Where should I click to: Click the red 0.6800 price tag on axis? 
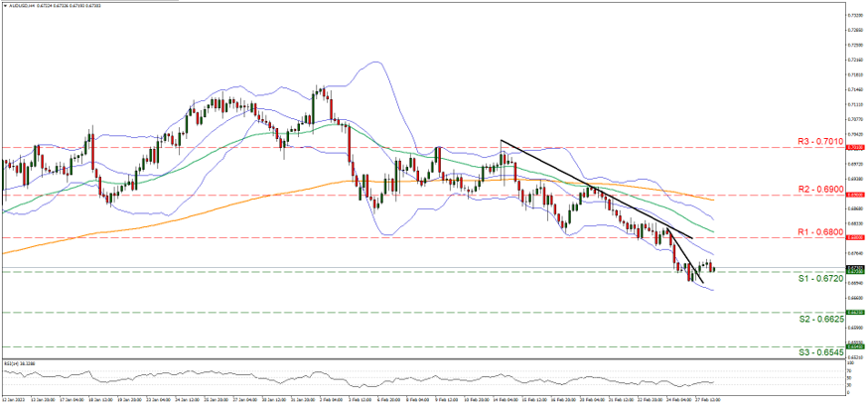click(x=854, y=238)
